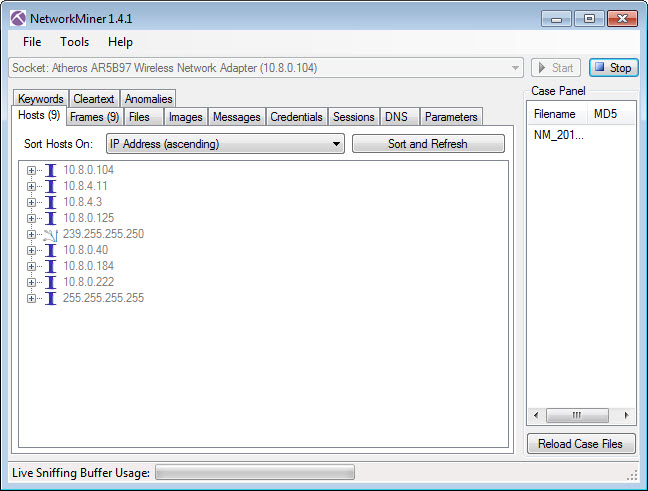This screenshot has height=491, width=648.
Task: Open the Help menu
Action: [x=120, y=42]
